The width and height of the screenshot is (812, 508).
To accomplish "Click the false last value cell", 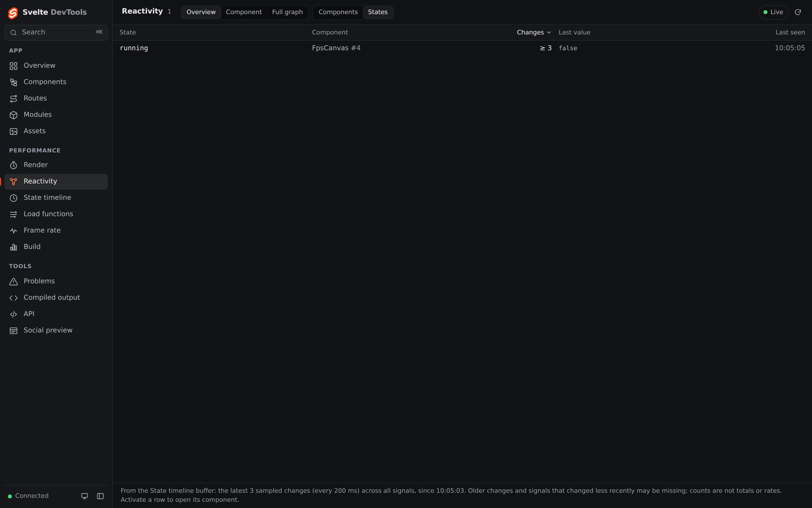I will pyautogui.click(x=568, y=48).
